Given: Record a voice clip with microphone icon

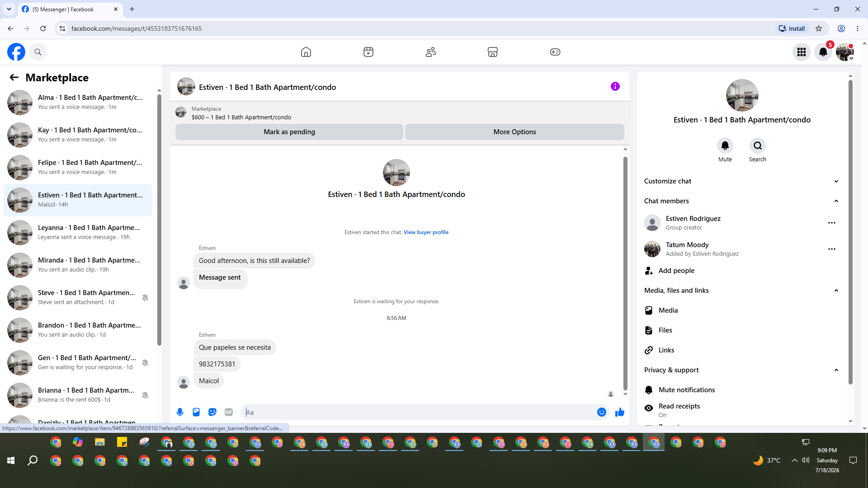Looking at the screenshot, I should [180, 412].
